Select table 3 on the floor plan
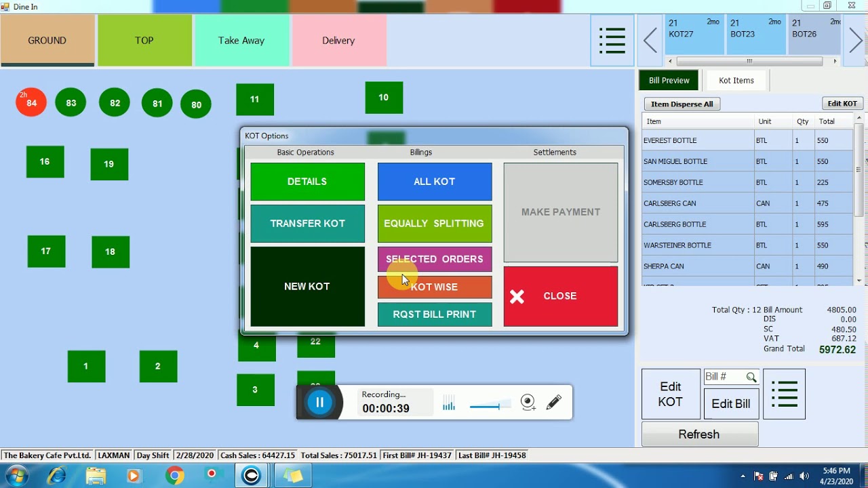Viewport: 868px width, 488px height. [x=256, y=390]
